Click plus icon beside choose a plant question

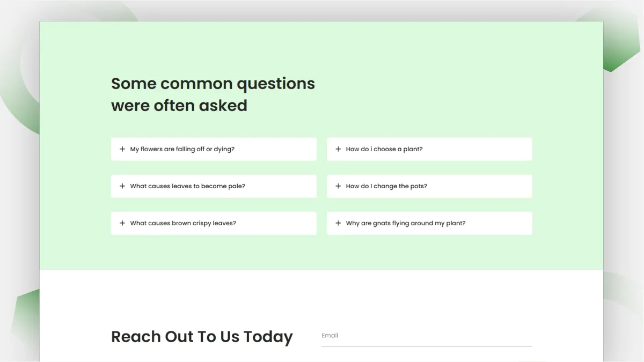click(338, 149)
